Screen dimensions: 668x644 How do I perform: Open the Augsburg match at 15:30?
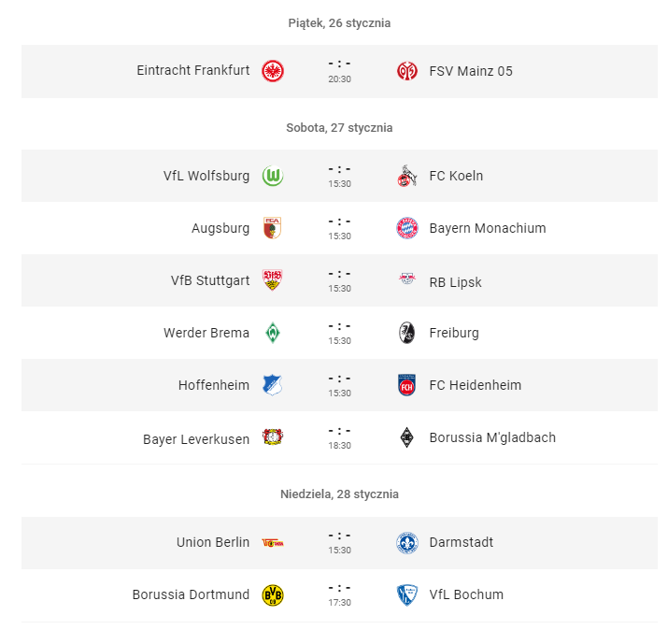(339, 228)
